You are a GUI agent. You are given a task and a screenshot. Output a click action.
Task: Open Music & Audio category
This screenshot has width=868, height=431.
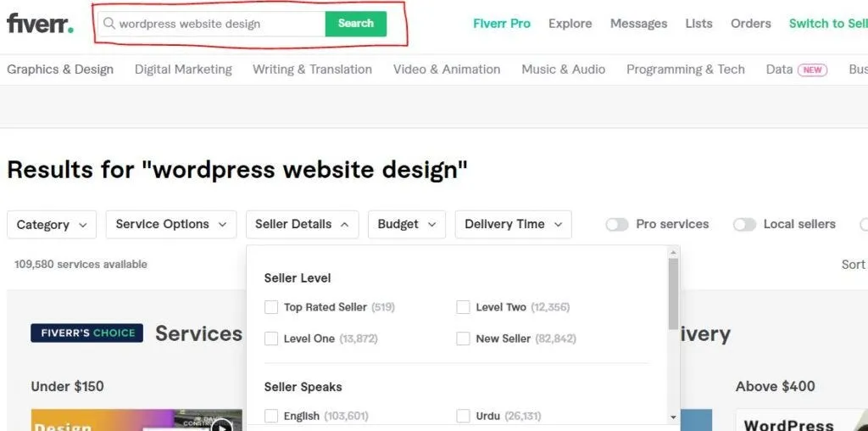pos(564,70)
